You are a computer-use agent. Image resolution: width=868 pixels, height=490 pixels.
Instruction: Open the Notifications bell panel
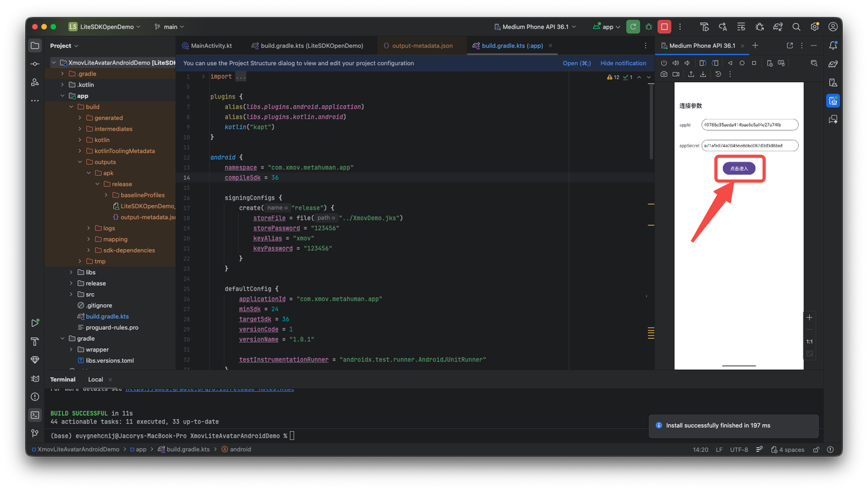[833, 45]
